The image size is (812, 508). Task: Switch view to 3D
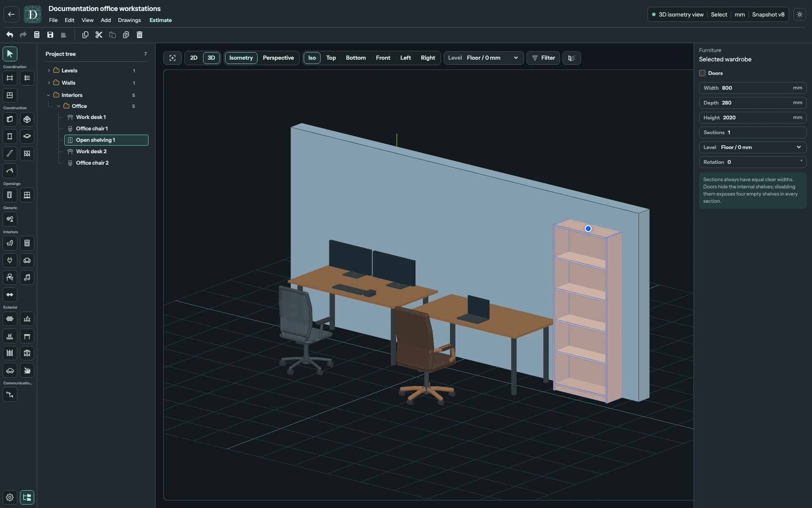point(211,58)
